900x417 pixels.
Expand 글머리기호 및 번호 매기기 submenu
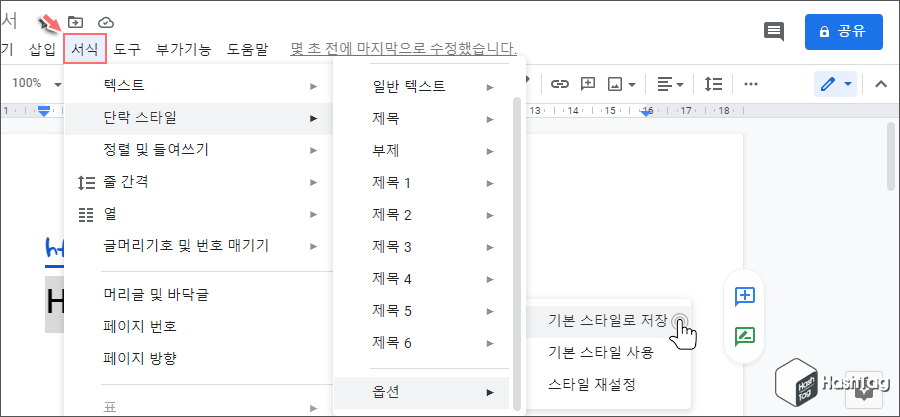tap(199, 247)
